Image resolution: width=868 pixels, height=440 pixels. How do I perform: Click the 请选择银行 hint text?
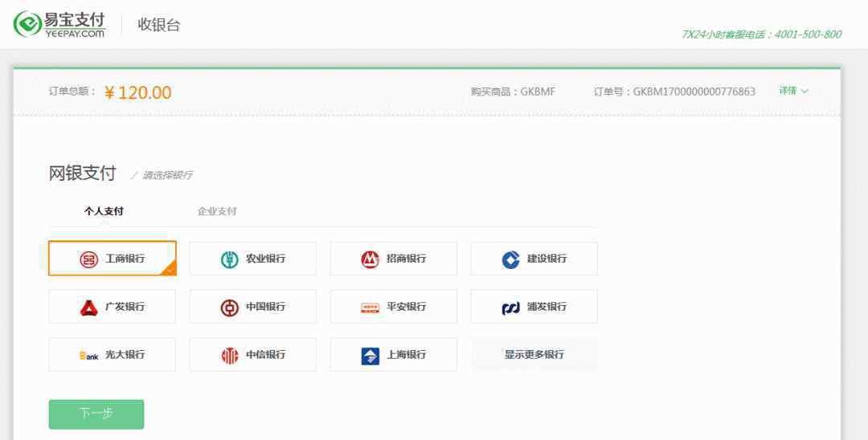[x=168, y=175]
